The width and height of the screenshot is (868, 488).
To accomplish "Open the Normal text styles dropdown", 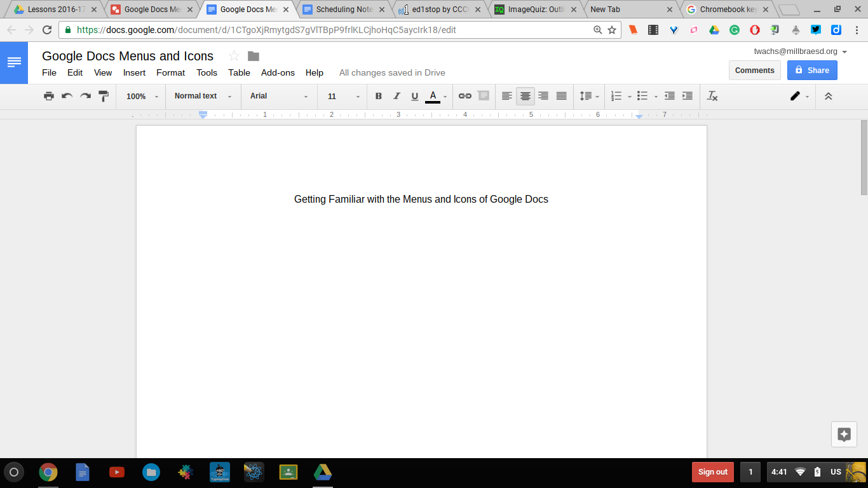I will (203, 96).
